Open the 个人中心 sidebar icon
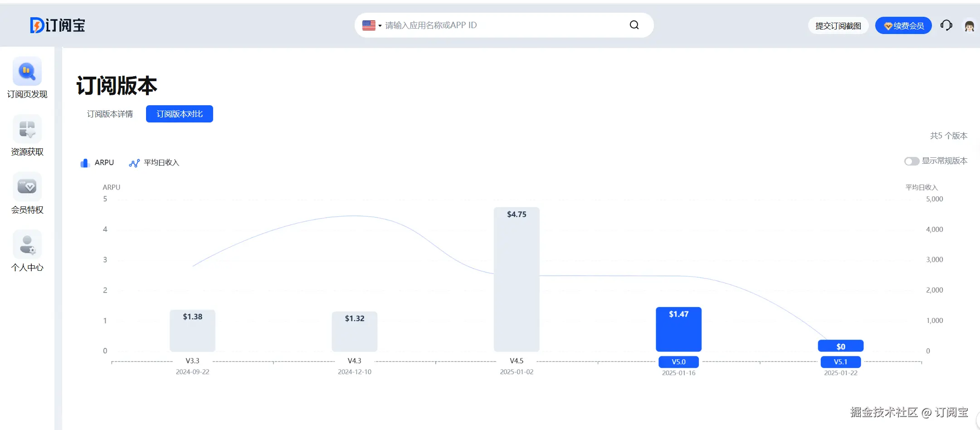The width and height of the screenshot is (980, 430). 27,244
